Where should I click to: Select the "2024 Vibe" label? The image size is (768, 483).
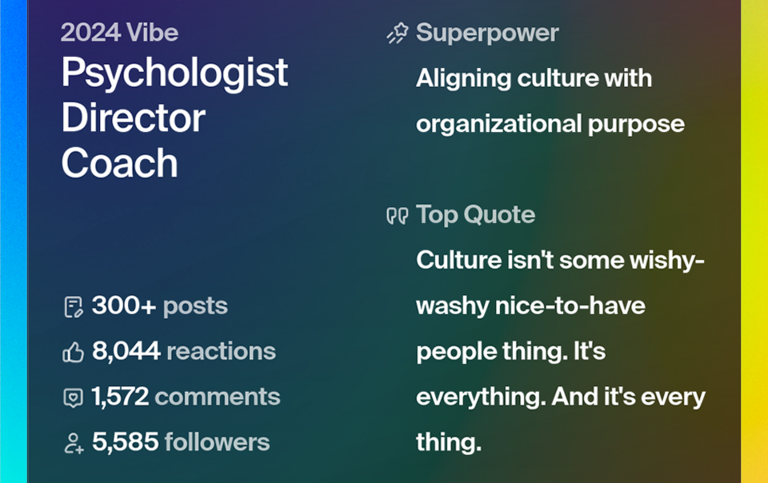[x=119, y=32]
